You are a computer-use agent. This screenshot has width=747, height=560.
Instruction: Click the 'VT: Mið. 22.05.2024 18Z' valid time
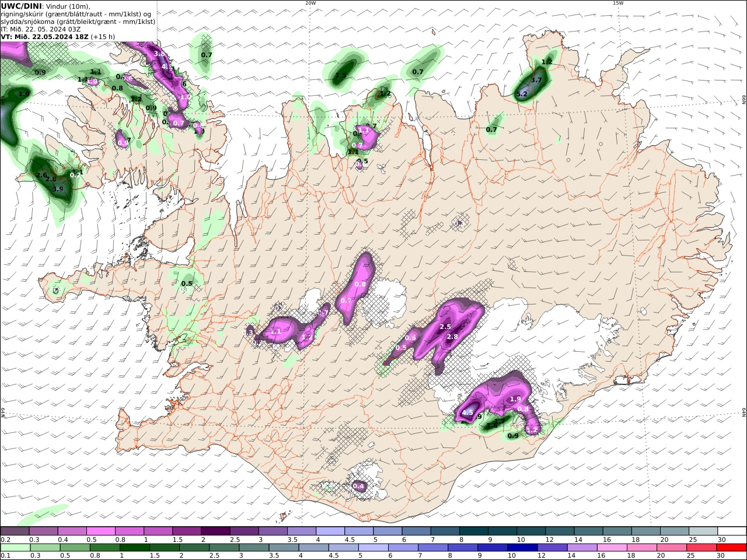(44, 37)
